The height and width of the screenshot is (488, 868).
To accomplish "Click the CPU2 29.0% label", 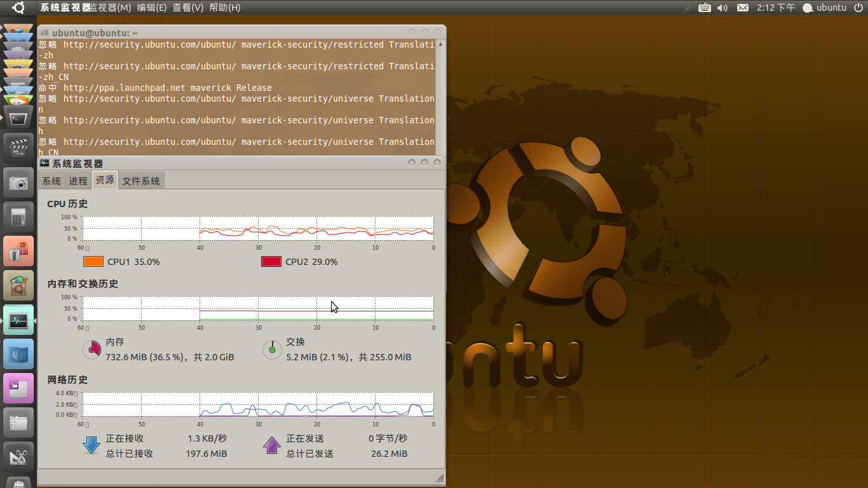I will point(311,262).
